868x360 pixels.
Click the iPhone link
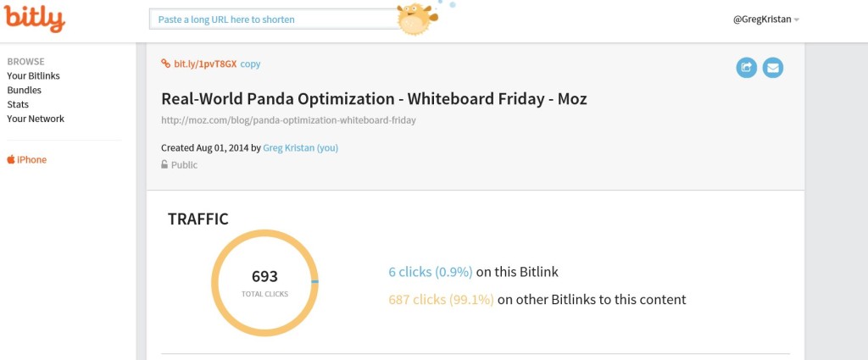[x=31, y=160]
